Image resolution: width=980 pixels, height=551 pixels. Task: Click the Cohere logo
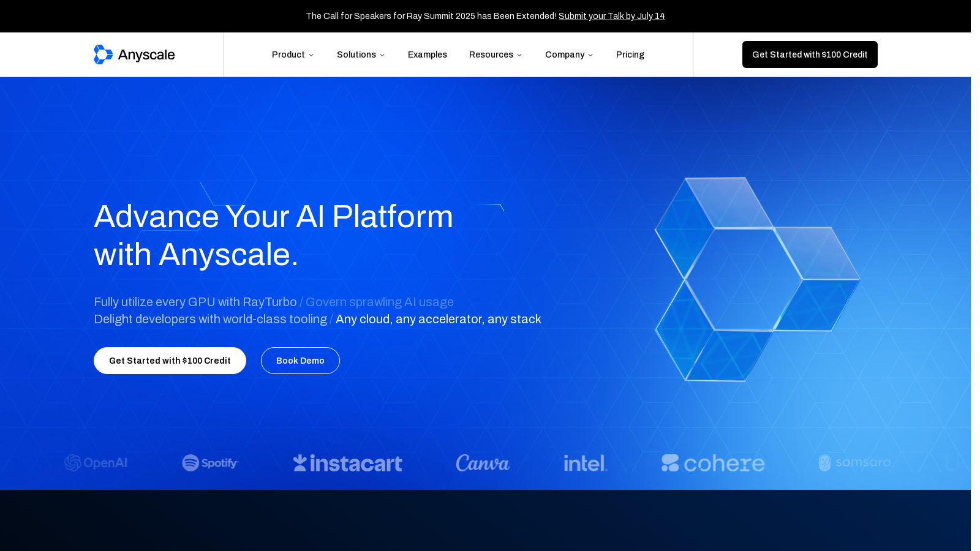tap(712, 463)
